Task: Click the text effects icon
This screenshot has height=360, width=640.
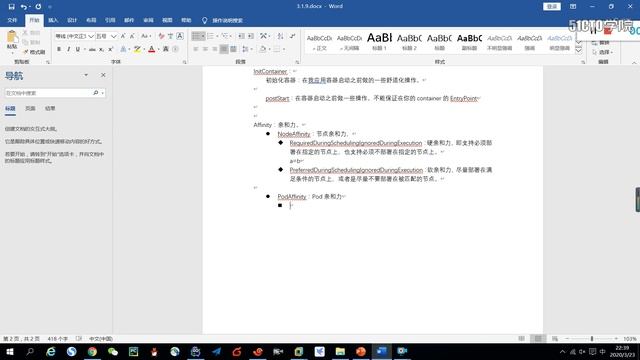Action: pyautogui.click(x=123, y=49)
